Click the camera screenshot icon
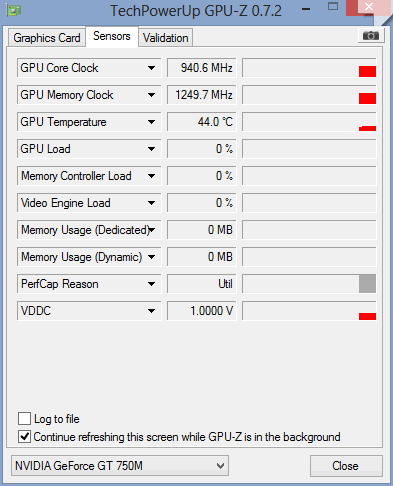The image size is (393, 486). (371, 35)
